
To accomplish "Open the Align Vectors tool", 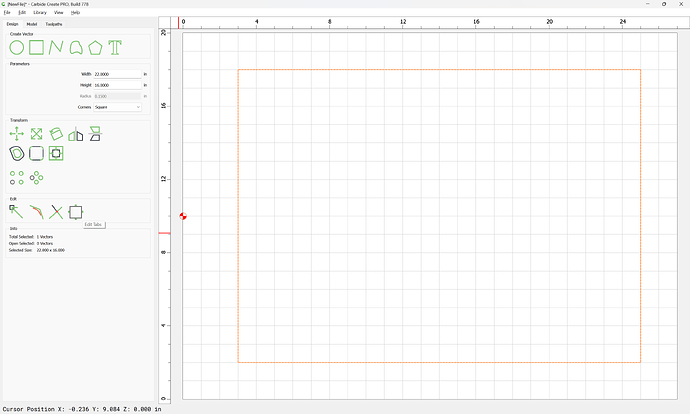I will pyautogui.click(x=56, y=154).
